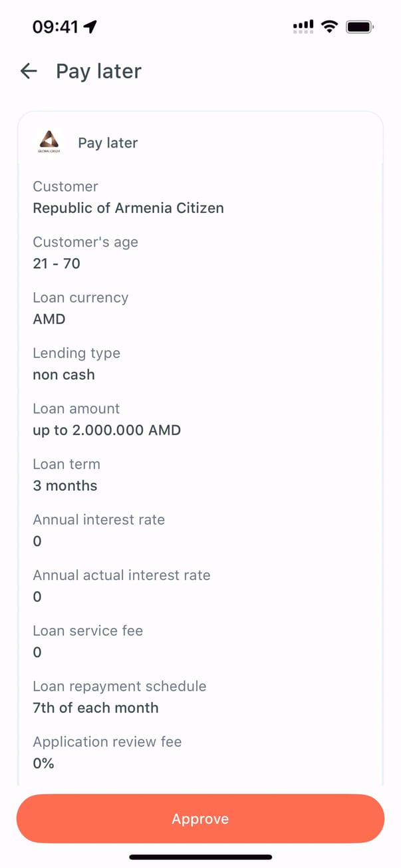
Task: Tap the Annual actual interest rate label
Action: (122, 575)
